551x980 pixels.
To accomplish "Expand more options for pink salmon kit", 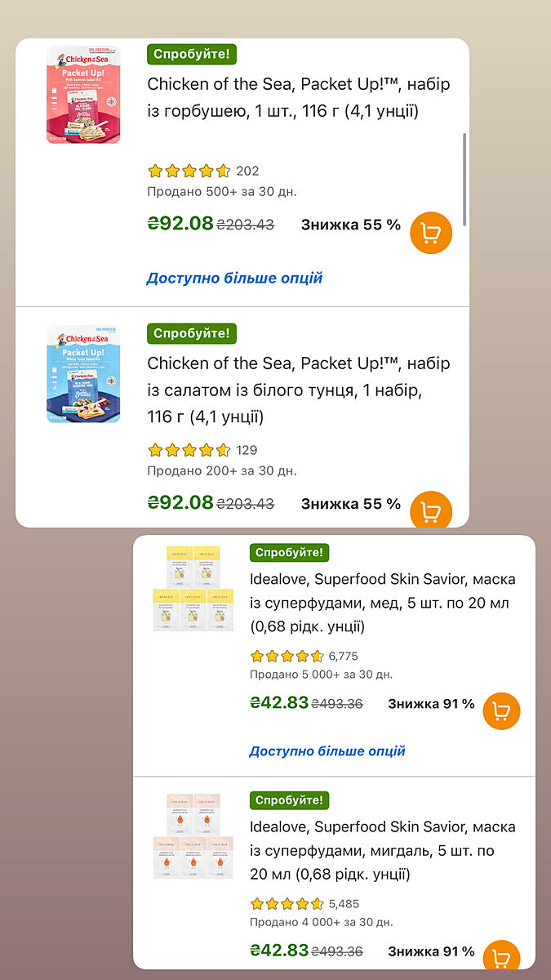I will (x=234, y=278).
